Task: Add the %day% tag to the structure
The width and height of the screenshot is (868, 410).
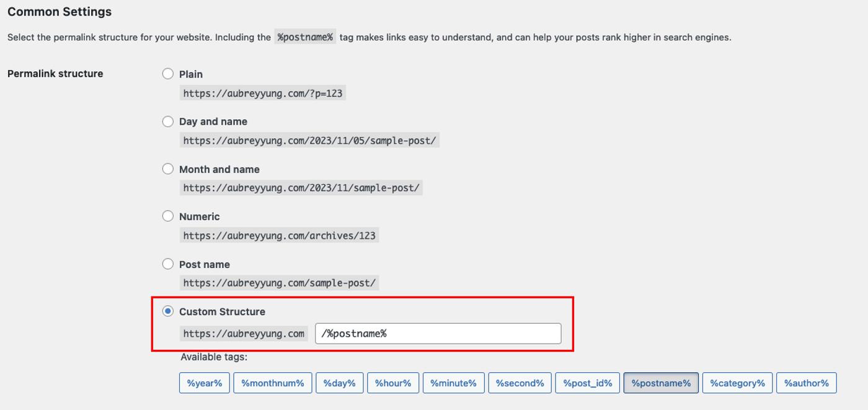Action: [339, 383]
